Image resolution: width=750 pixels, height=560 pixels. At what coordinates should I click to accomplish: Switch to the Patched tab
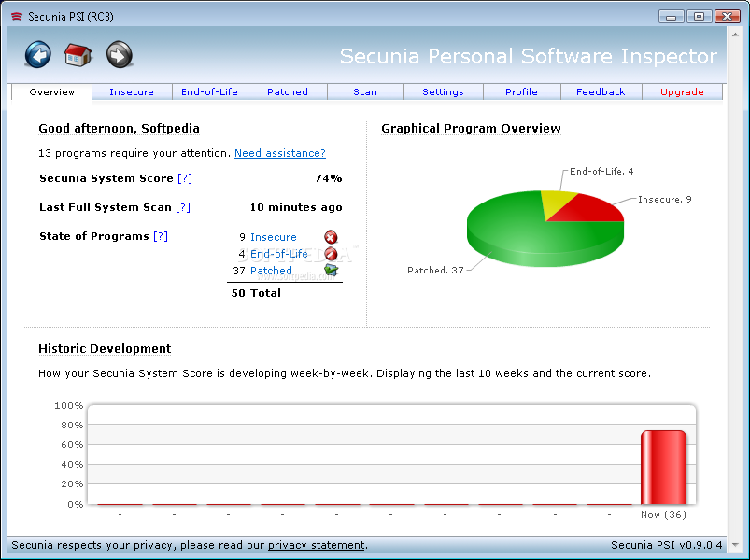coord(288,91)
